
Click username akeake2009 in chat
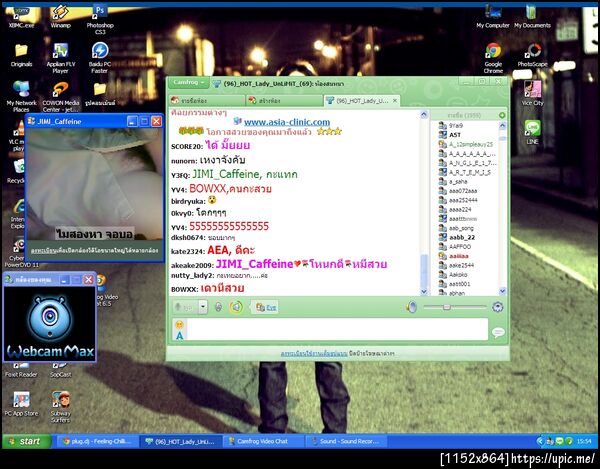click(192, 265)
